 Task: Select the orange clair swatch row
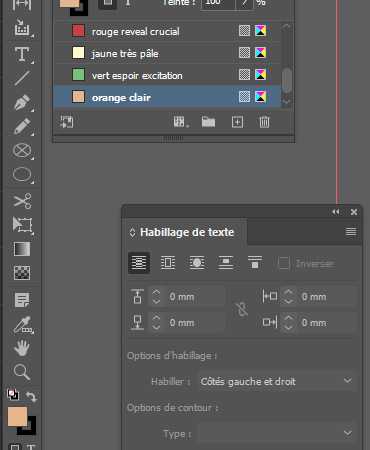pos(167,97)
